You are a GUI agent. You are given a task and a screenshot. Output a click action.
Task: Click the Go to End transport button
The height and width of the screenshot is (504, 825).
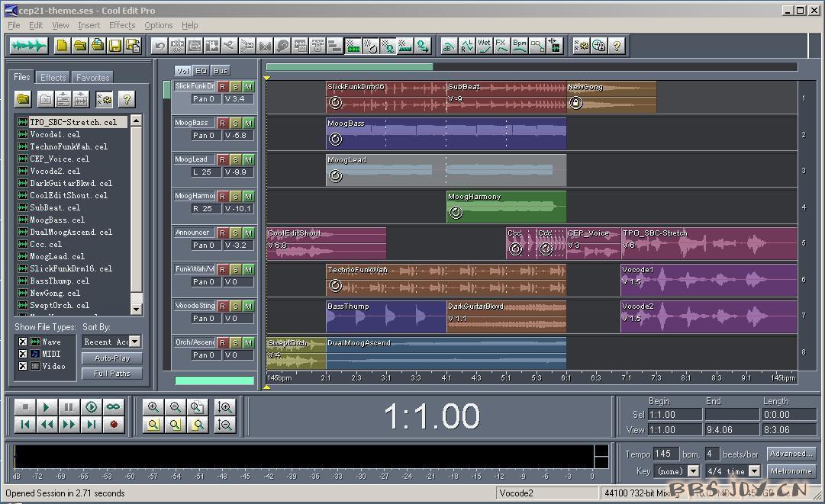(91, 424)
